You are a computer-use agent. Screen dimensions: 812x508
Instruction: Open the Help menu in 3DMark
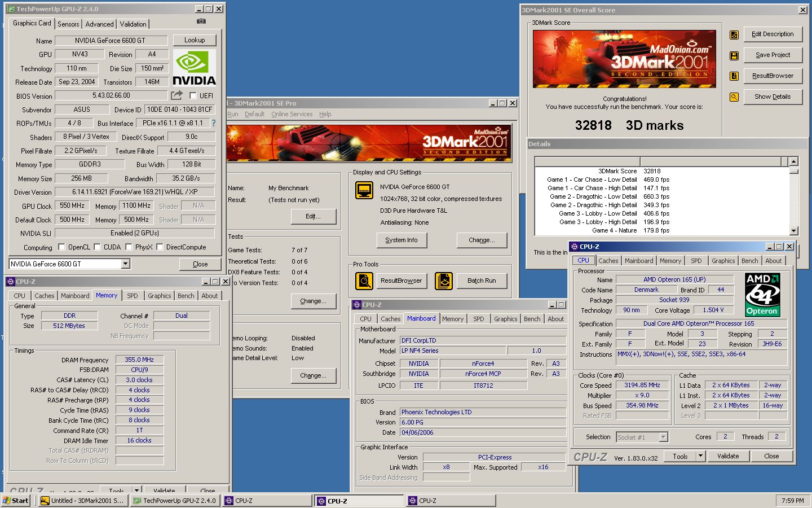(x=325, y=114)
